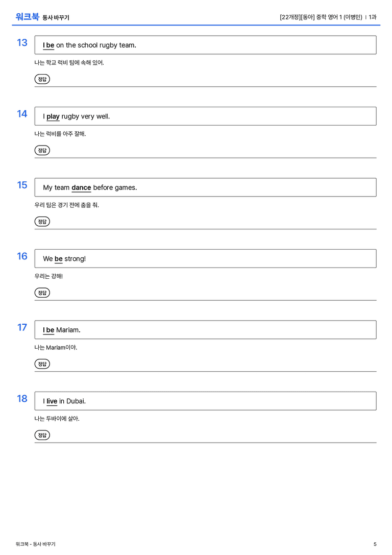
Task: Click the blue 워크북 logo title
Action: (x=27, y=17)
